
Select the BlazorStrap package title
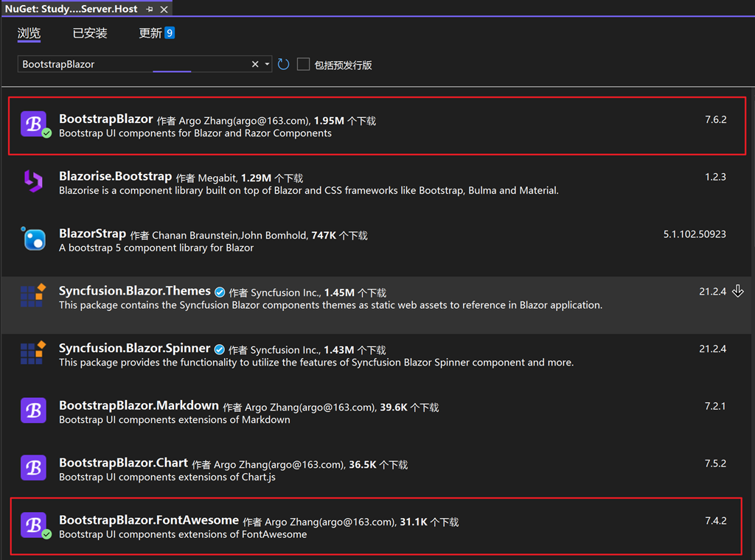(92, 234)
